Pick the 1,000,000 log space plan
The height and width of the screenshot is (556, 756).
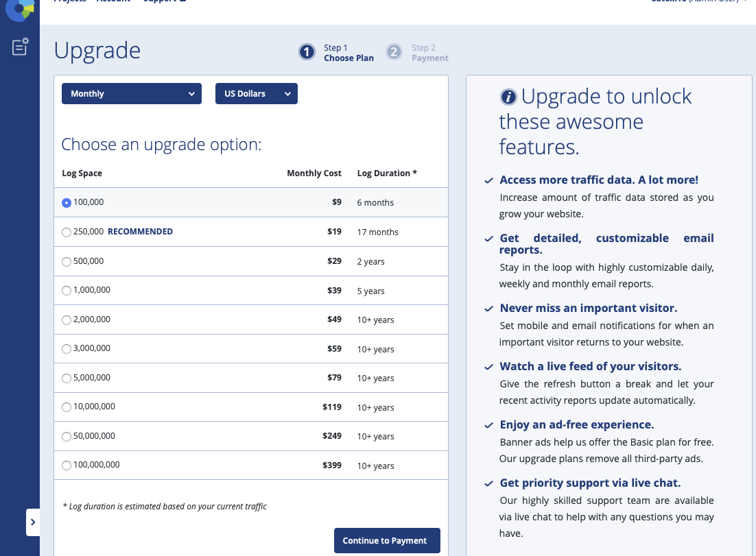[67, 291]
